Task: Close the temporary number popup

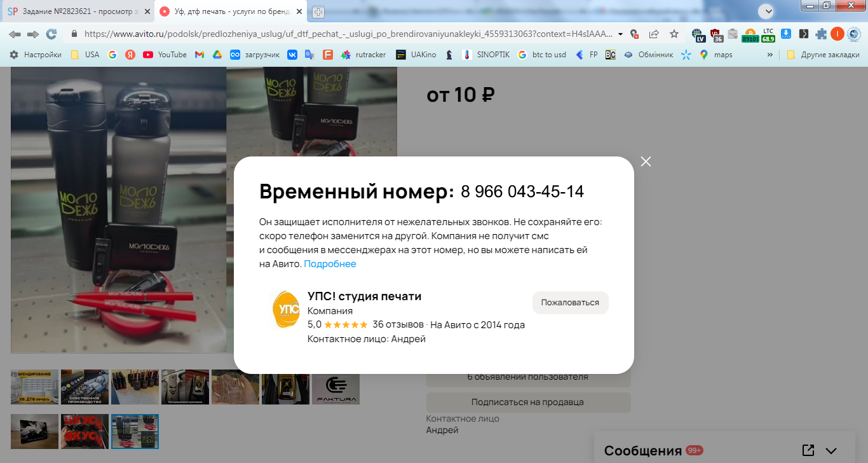Action: click(646, 162)
